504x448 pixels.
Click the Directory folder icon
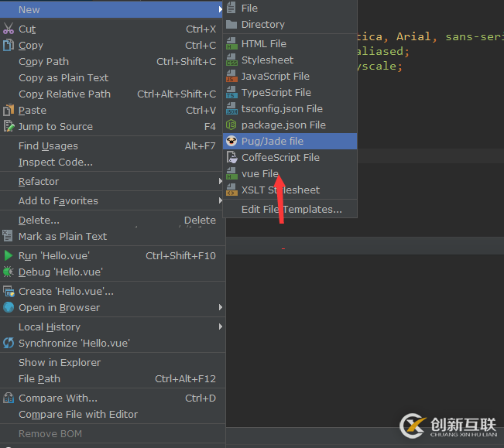(231, 24)
